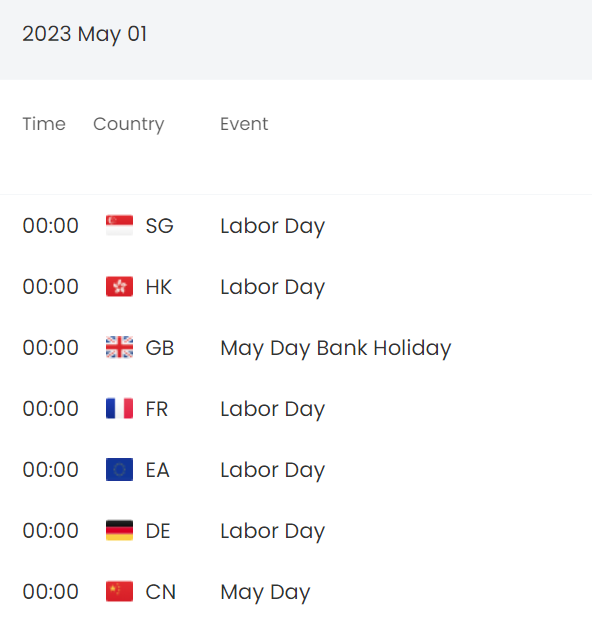
Task: Click the France flag icon
Action: point(119,408)
